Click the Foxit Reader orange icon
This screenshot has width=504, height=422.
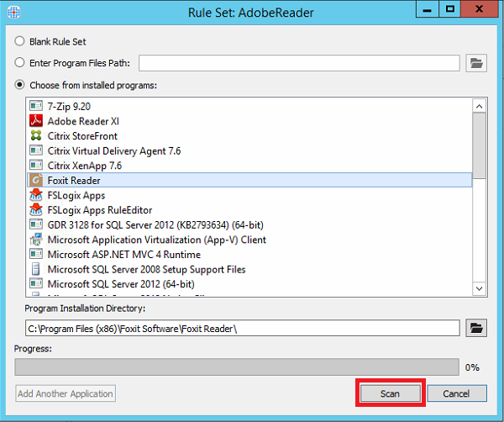[36, 180]
